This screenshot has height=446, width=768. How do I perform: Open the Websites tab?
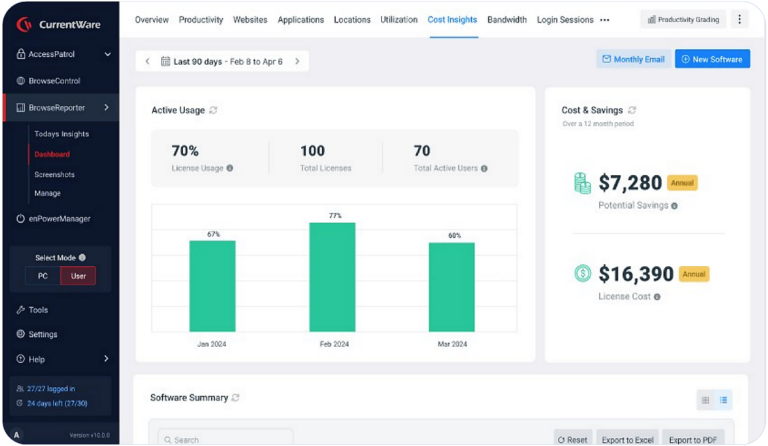click(250, 20)
